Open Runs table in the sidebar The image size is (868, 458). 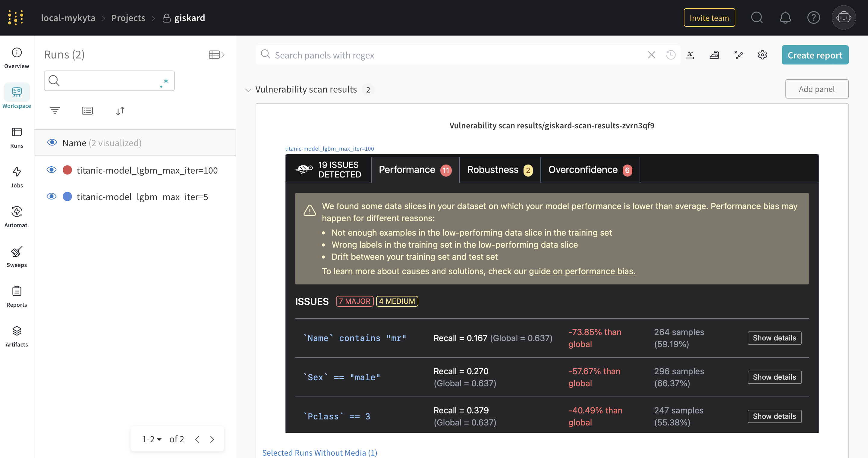click(x=17, y=137)
